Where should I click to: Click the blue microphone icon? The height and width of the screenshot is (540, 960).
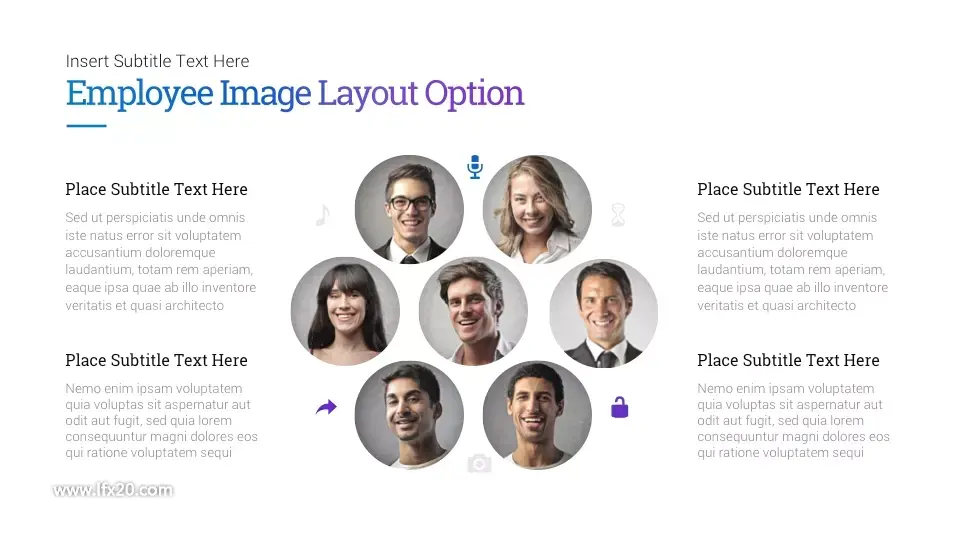[474, 167]
